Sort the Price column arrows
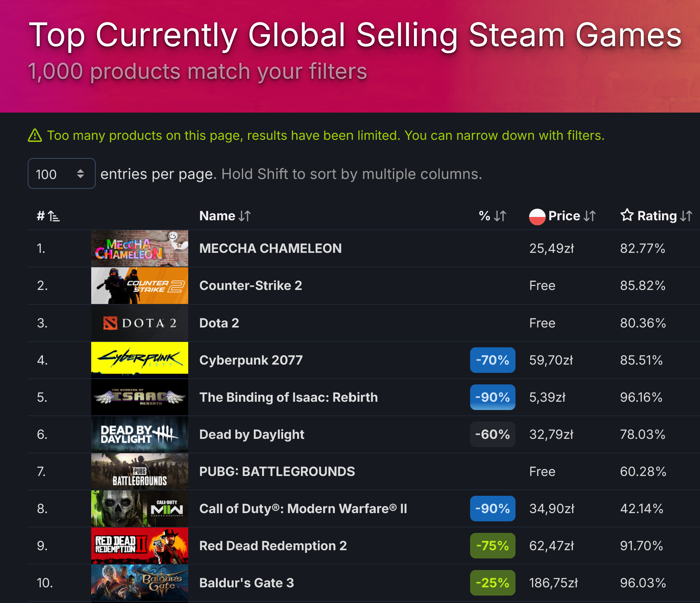This screenshot has width=700, height=603. [x=590, y=216]
